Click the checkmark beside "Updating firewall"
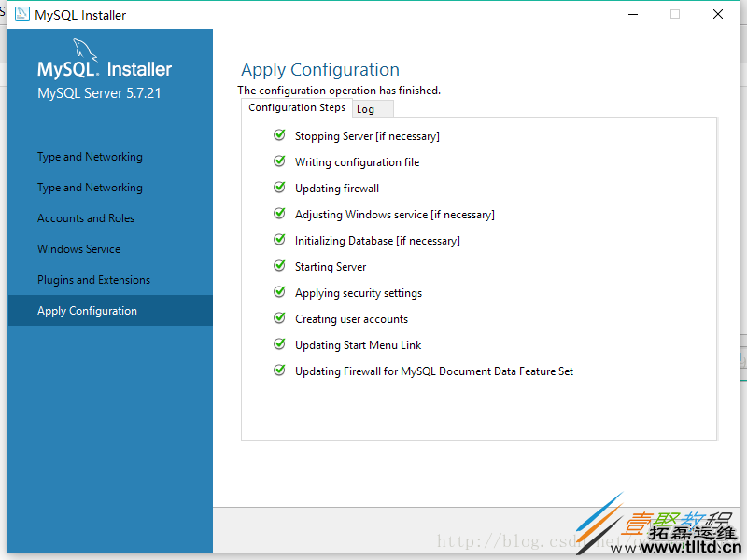This screenshot has height=560, width=747. click(x=279, y=188)
